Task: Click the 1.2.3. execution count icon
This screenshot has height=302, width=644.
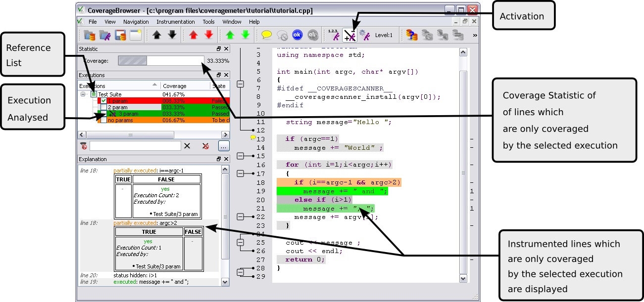Action: coord(333,35)
